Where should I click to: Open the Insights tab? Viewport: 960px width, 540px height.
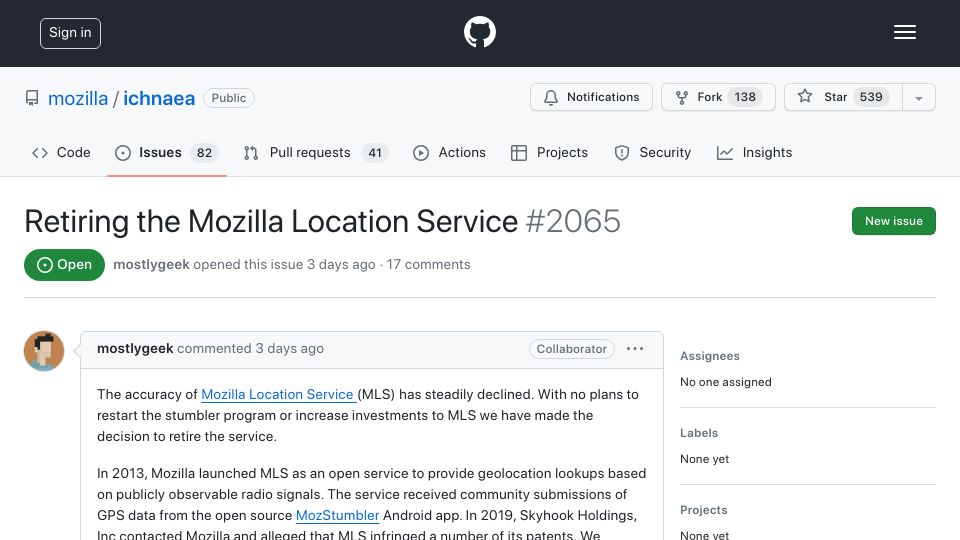click(x=754, y=152)
